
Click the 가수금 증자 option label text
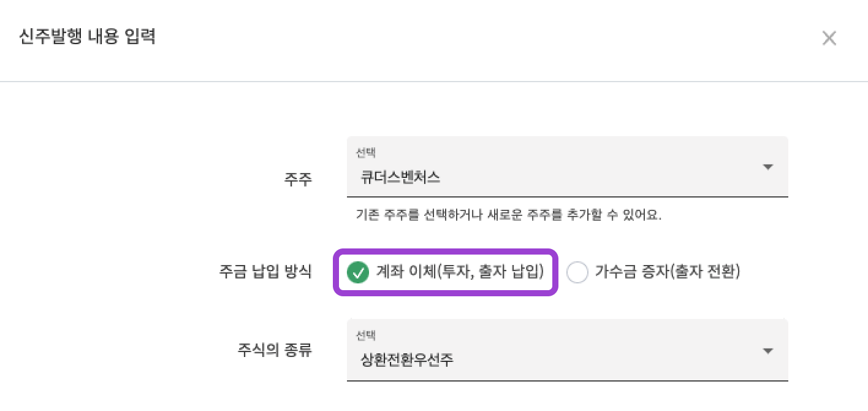click(x=668, y=272)
